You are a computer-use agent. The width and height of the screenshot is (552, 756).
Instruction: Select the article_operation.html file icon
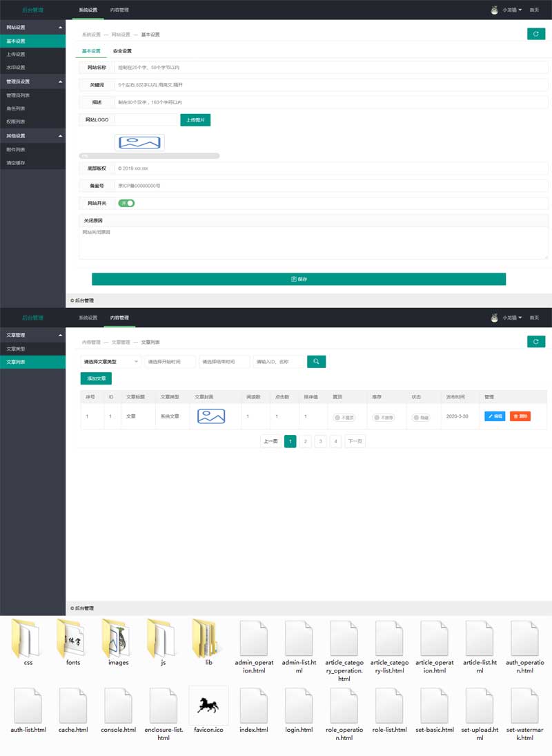tap(435, 639)
